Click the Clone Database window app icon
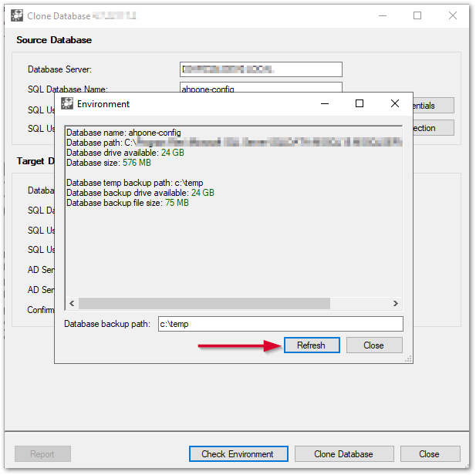 click(17, 15)
